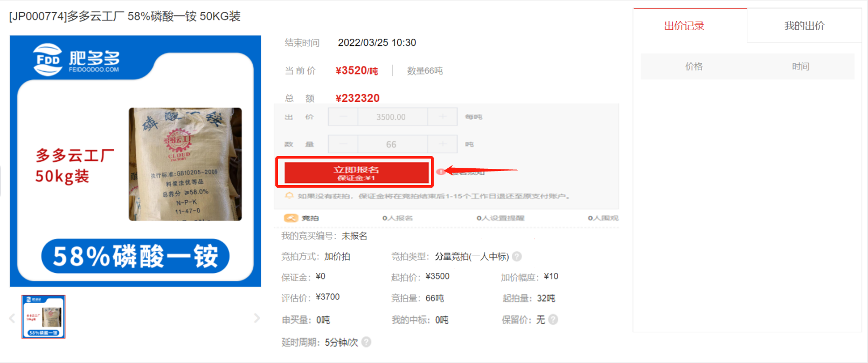868x363 pixels.
Task: Click the 加价拍 auction method value
Action: coord(337,257)
